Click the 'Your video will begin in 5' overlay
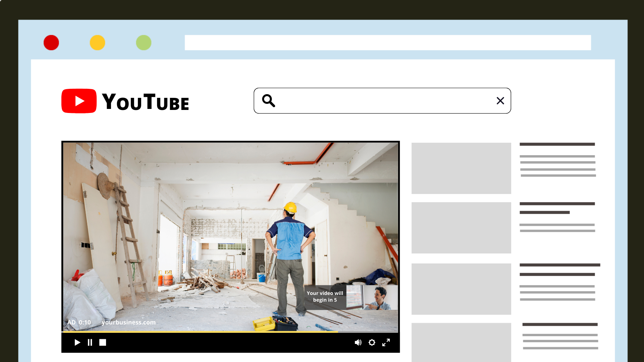The height and width of the screenshot is (362, 644). (x=325, y=297)
